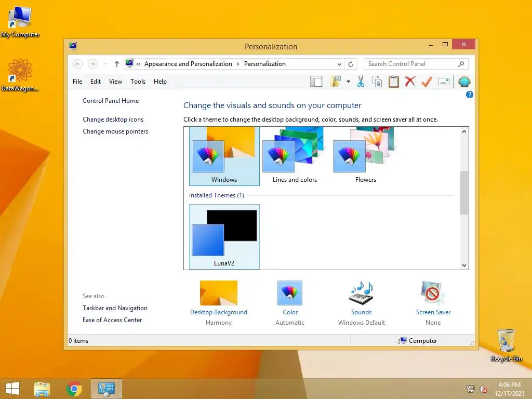Open Change desktop icons link
The width and height of the screenshot is (532, 399).
pyautogui.click(x=113, y=119)
